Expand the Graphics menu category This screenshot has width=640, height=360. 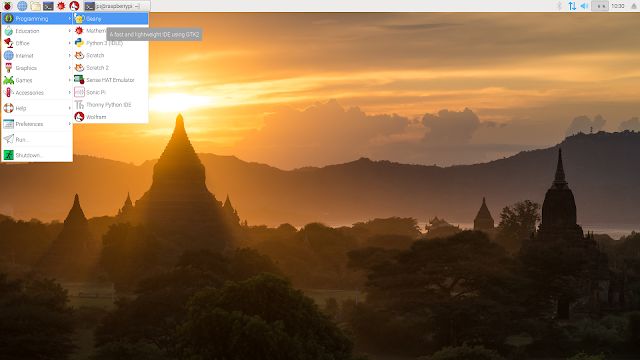click(x=37, y=68)
